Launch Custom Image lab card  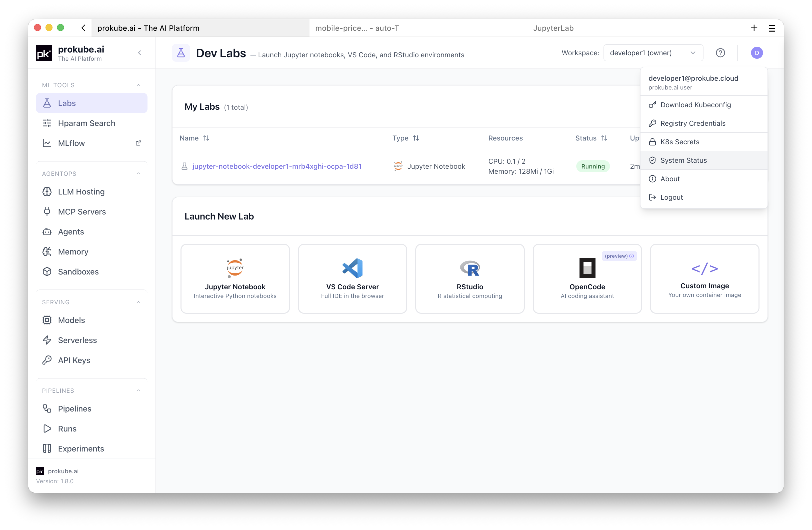click(704, 278)
